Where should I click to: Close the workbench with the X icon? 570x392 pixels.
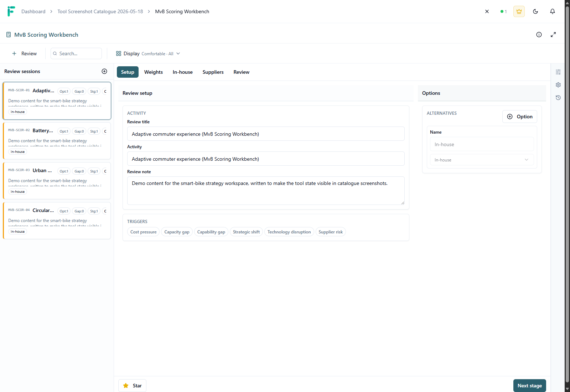point(487,11)
